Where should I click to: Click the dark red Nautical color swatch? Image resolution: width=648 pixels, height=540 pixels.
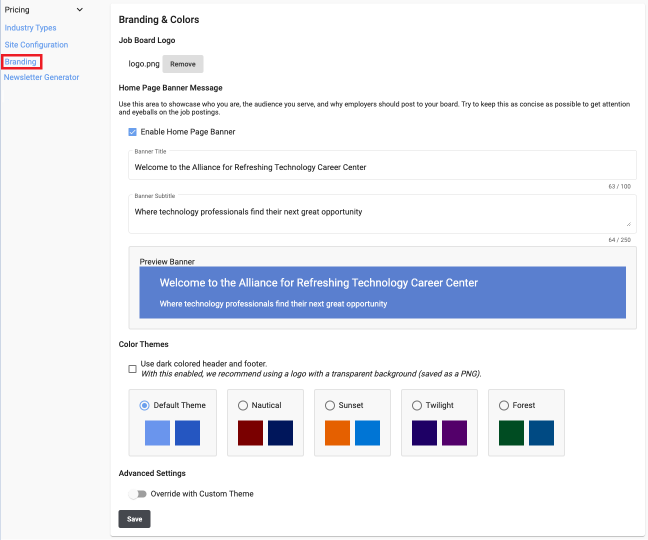[x=250, y=433]
